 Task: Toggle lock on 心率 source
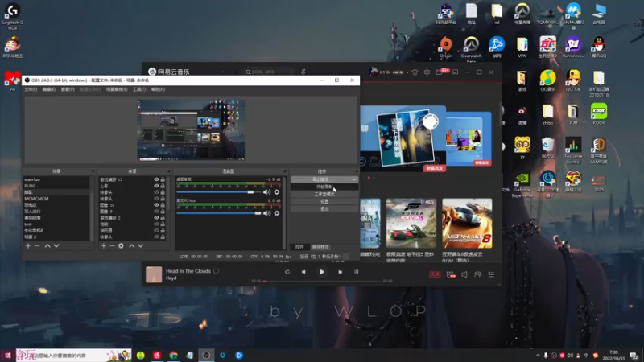point(163,186)
